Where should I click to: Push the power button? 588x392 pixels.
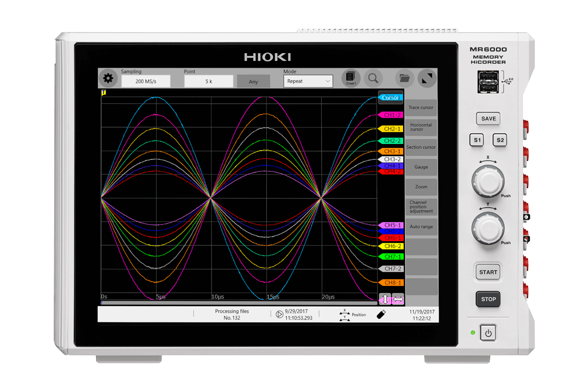click(488, 333)
